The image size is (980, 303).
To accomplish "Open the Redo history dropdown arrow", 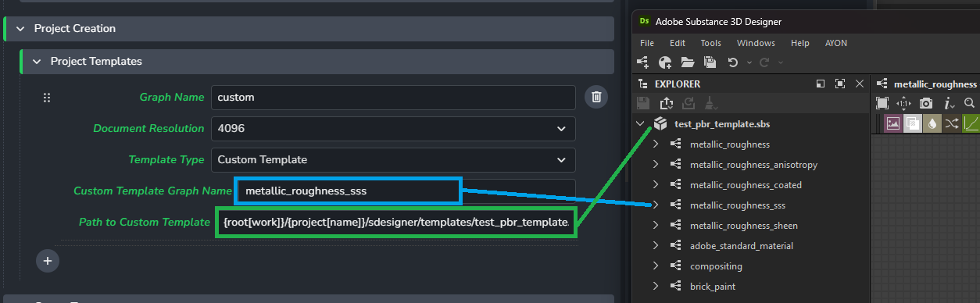I will click(780, 62).
